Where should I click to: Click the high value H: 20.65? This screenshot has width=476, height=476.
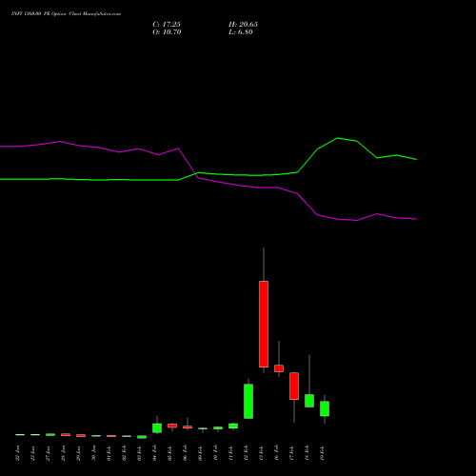pos(243,25)
